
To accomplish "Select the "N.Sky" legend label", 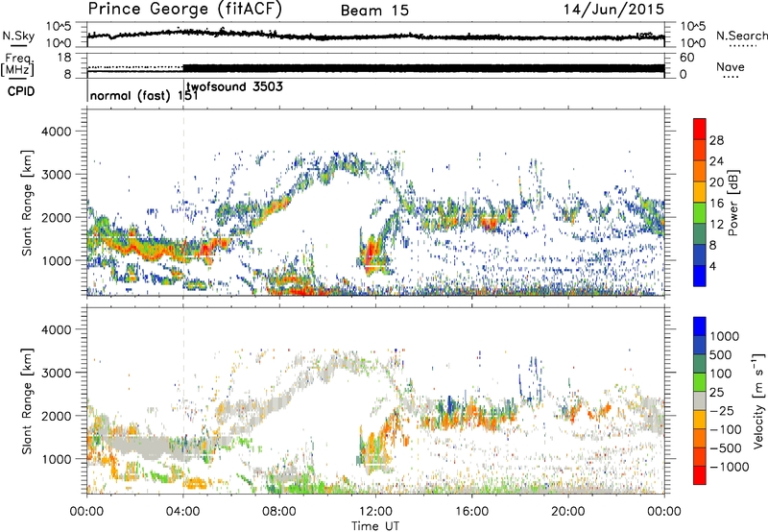I will (18, 36).
